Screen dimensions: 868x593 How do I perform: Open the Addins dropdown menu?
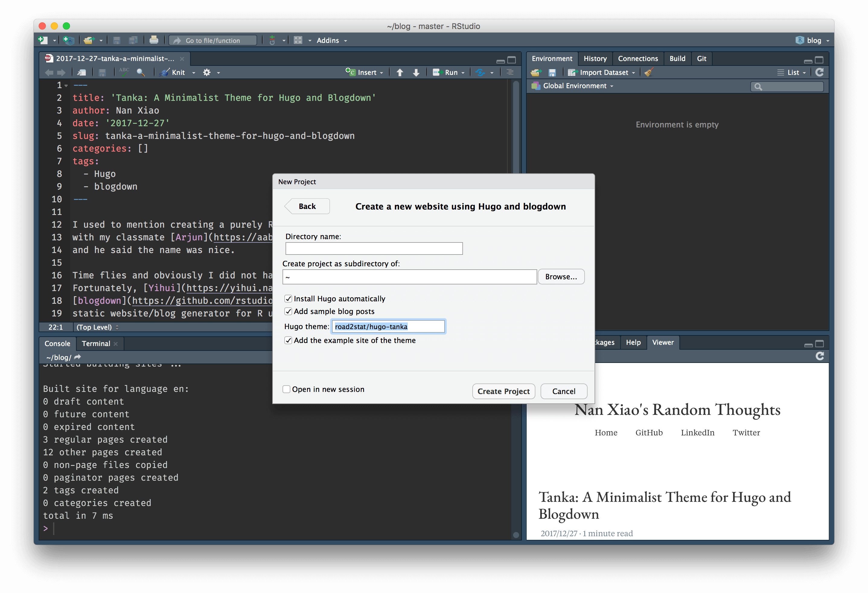332,40
